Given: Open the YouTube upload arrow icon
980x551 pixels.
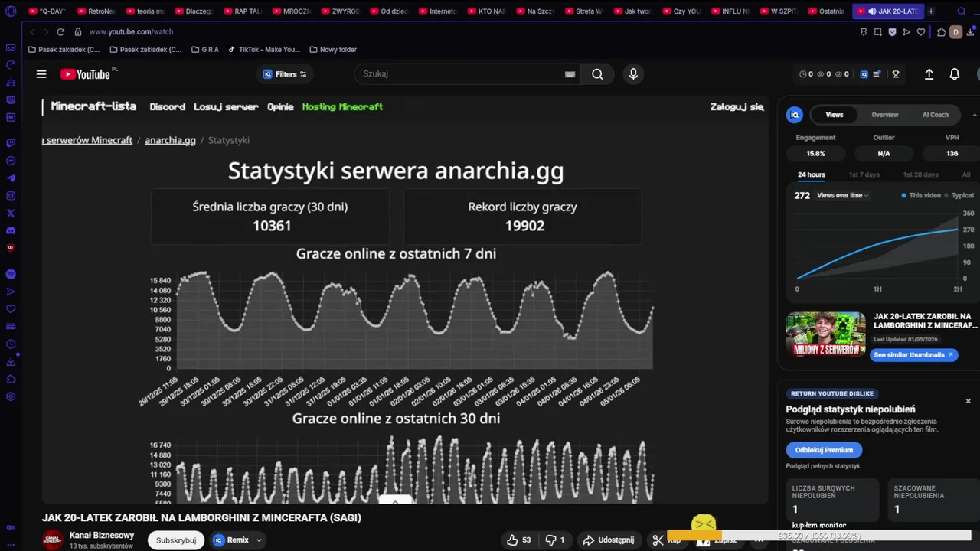Looking at the screenshot, I should point(929,74).
